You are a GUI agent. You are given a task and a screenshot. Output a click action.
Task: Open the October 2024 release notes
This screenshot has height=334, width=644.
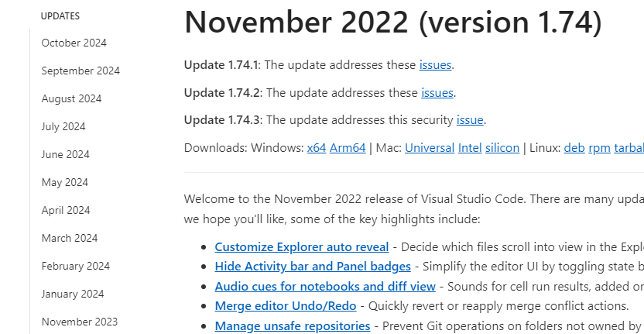pos(74,43)
